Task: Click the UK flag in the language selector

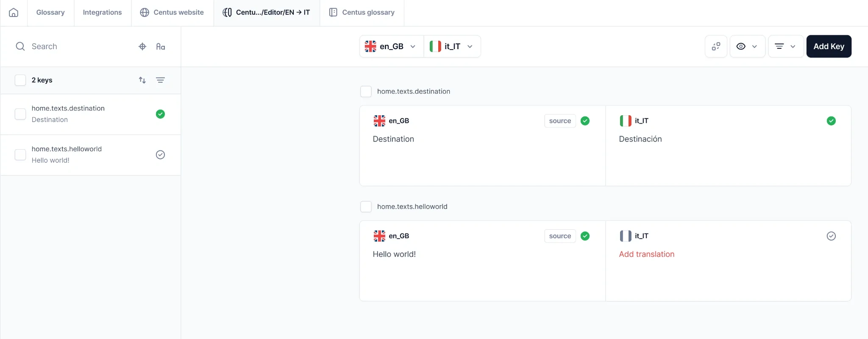Action: 370,47
